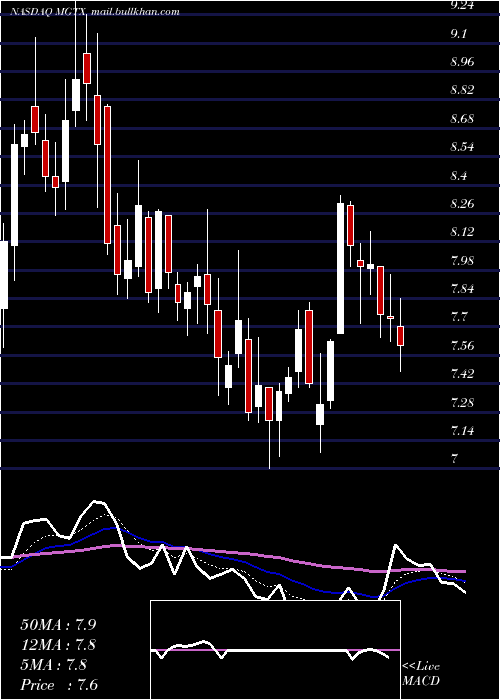This screenshot has height=700, width=500.
Task: Click the 7.98 price axis label
Action: click(x=462, y=261)
